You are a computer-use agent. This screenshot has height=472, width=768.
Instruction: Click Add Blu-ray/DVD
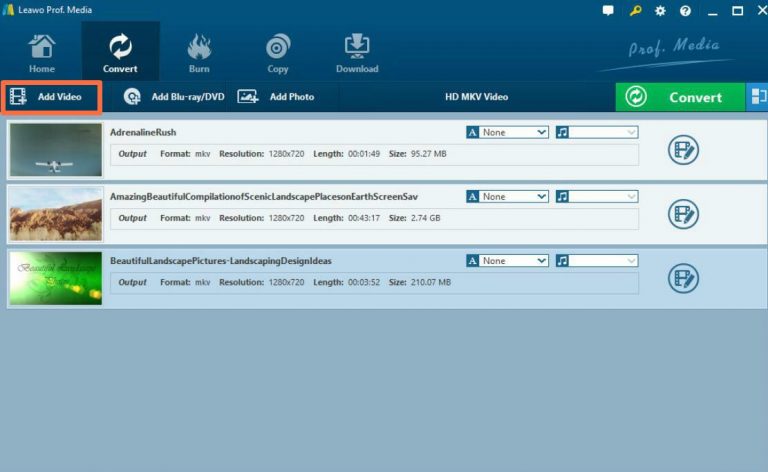pyautogui.click(x=173, y=97)
